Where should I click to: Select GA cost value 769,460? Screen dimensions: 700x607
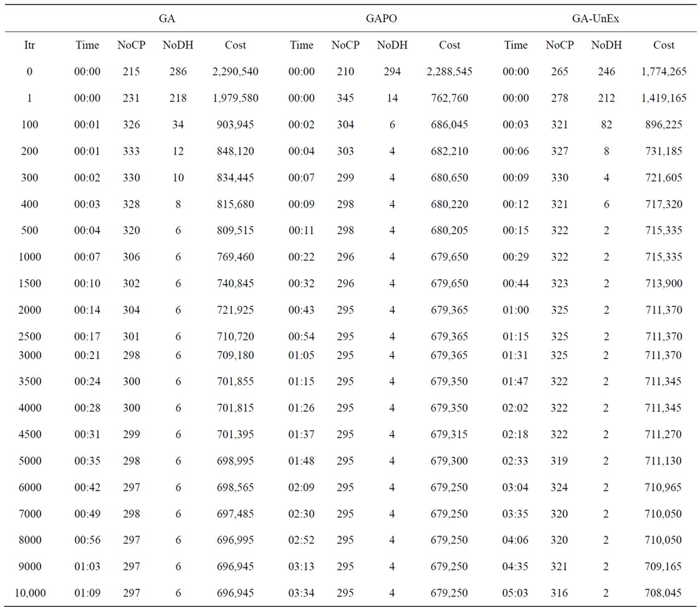235,257
